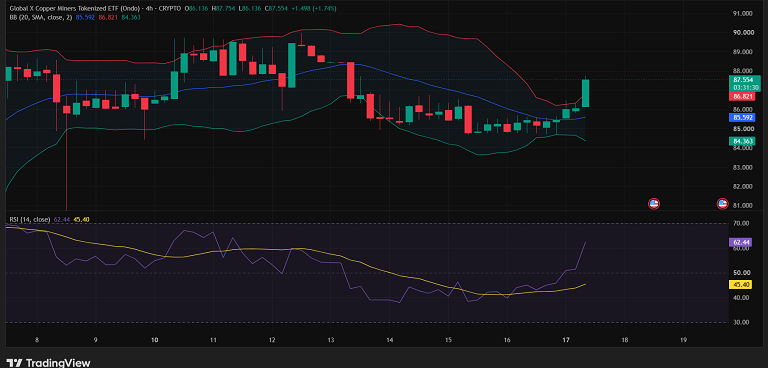Click date label 17 on time axis
Image resolution: width=768 pixels, height=368 pixels.
[x=566, y=340]
